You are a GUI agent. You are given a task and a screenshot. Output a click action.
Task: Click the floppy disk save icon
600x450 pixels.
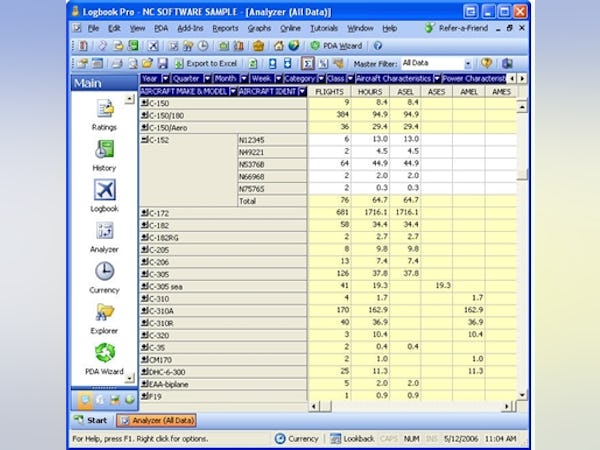(163, 64)
